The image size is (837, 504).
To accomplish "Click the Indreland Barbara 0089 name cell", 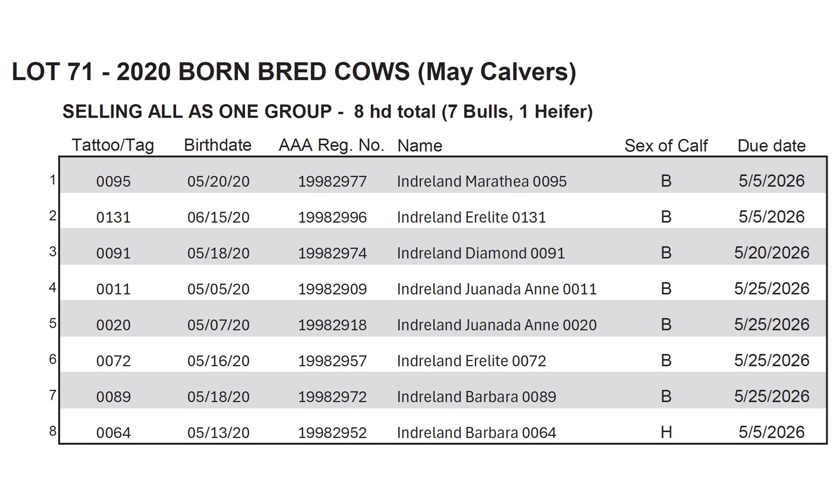I will (x=476, y=397).
